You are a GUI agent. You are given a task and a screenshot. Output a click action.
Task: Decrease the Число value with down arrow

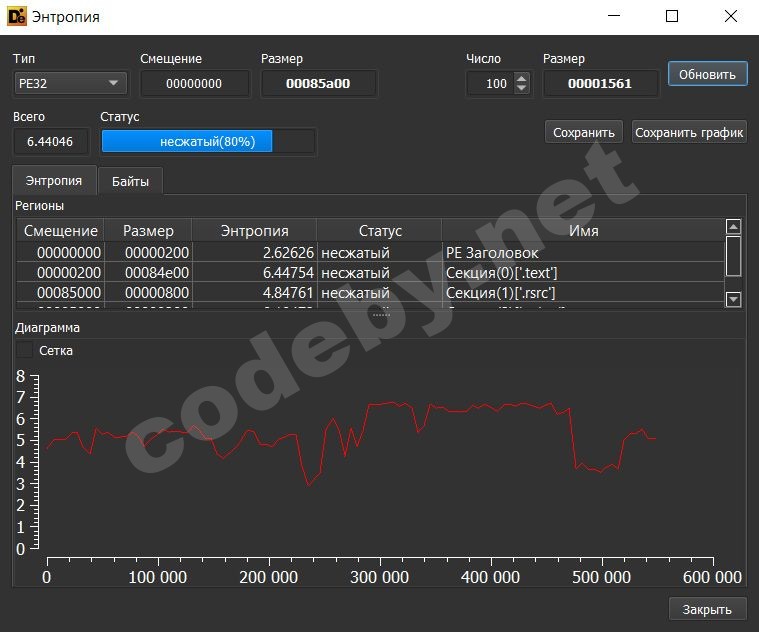tap(521, 89)
